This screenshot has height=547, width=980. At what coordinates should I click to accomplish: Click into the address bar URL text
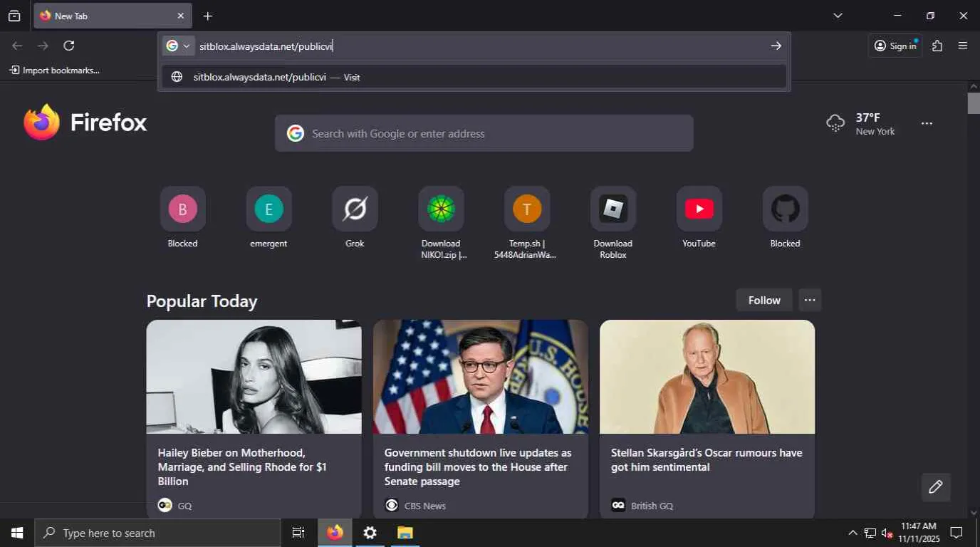tap(266, 46)
